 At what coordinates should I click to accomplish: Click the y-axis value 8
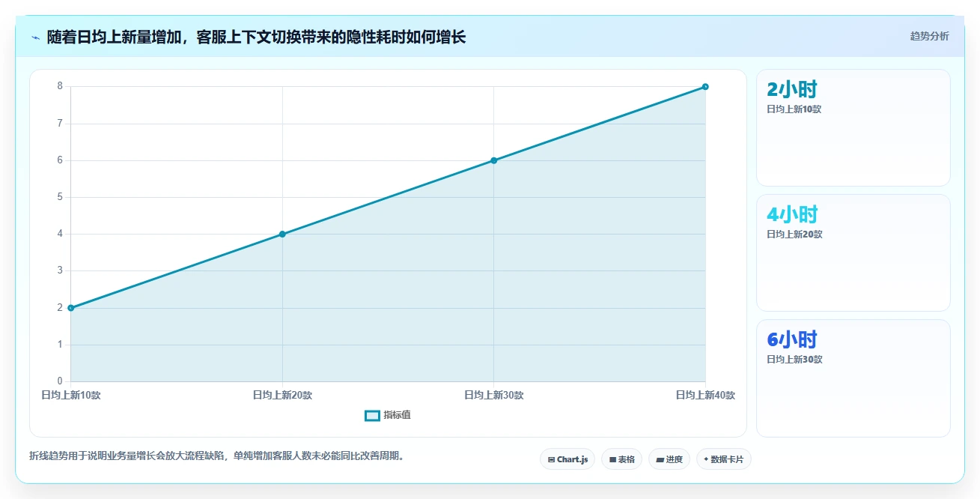pyautogui.click(x=60, y=86)
